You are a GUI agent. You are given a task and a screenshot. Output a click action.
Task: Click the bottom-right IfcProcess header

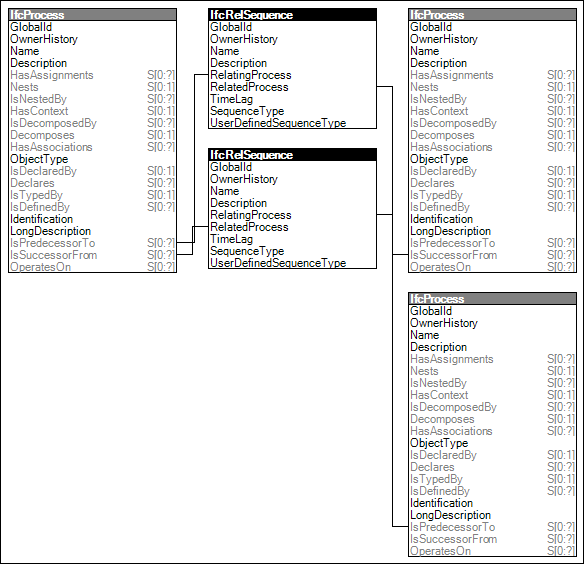(x=492, y=299)
